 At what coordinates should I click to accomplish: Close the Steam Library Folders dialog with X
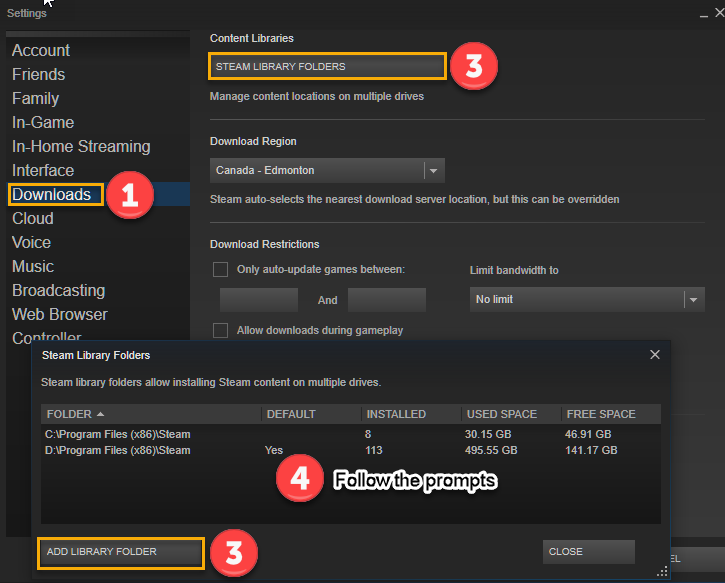tap(655, 355)
